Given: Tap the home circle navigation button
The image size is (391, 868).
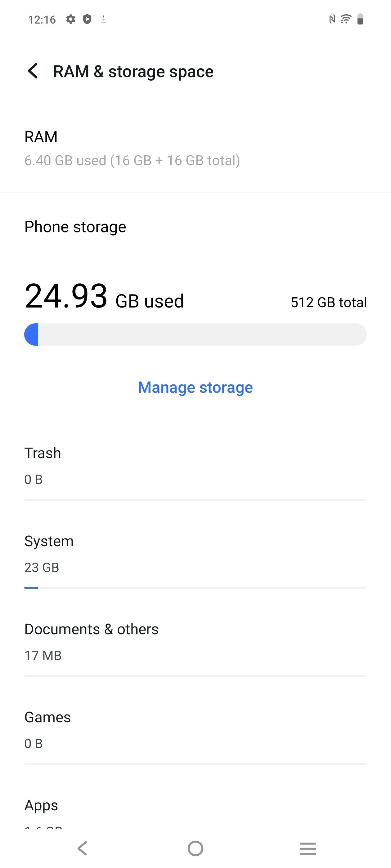Looking at the screenshot, I should [195, 848].
